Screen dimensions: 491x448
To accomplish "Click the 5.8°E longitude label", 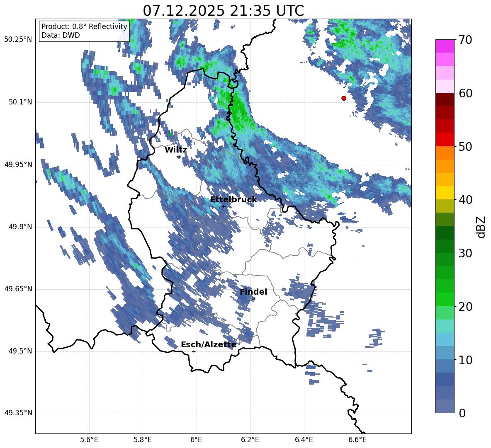I will (x=143, y=440).
